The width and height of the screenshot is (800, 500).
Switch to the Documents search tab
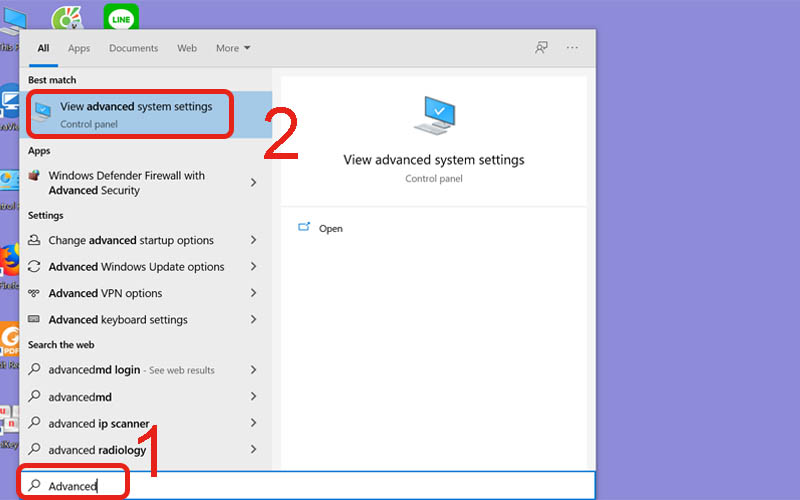coord(133,48)
